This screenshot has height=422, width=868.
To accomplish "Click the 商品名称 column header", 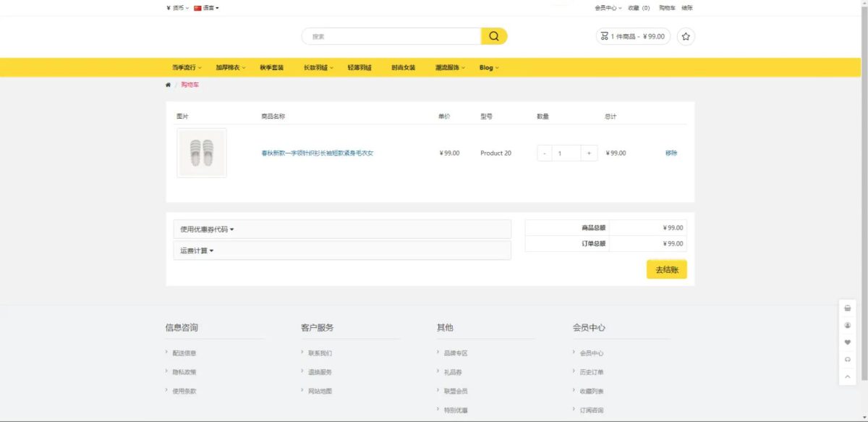I will (273, 116).
